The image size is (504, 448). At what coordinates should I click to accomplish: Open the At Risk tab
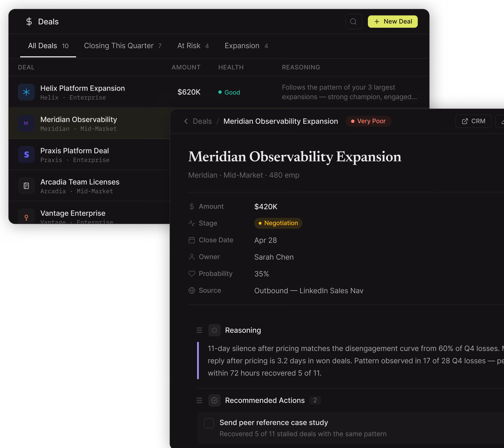[193, 46]
